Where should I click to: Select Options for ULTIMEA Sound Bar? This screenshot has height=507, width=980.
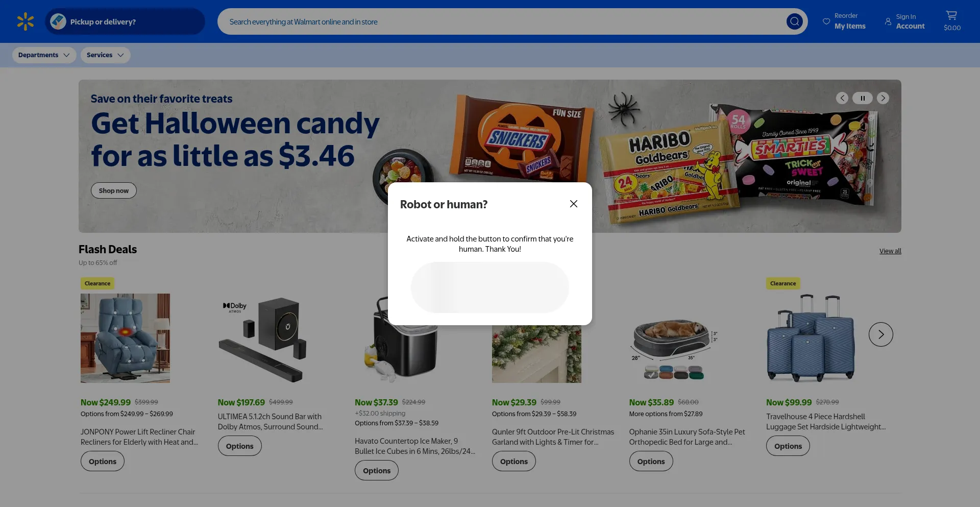pyautogui.click(x=240, y=446)
